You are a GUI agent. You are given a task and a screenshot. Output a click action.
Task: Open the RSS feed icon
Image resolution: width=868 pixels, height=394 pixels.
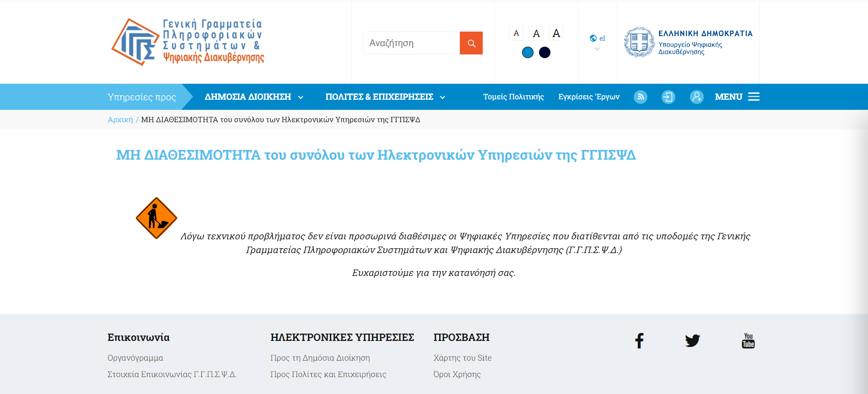(640, 97)
